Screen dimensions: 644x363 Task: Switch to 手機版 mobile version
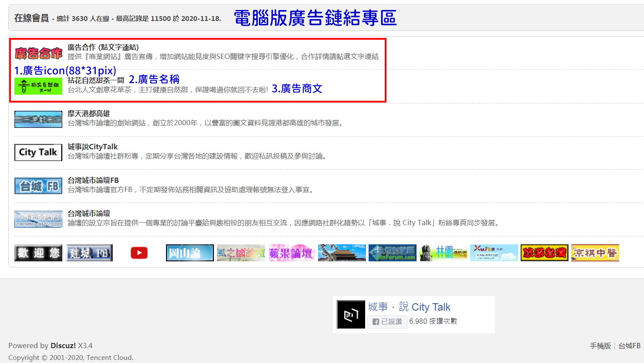tap(600, 346)
